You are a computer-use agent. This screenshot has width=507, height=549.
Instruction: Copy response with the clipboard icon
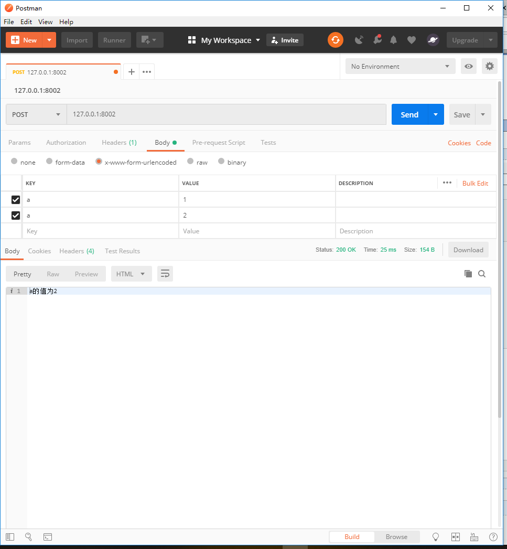pyautogui.click(x=468, y=273)
